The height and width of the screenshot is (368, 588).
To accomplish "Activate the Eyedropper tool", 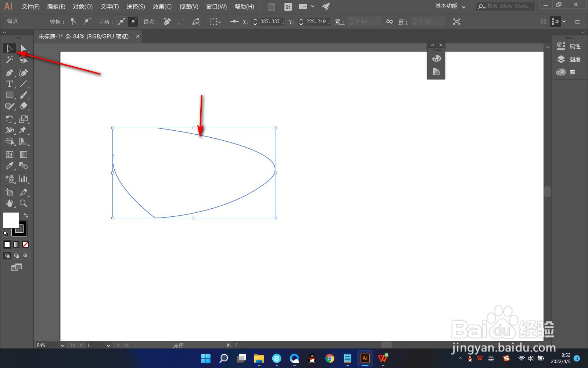I will (x=10, y=166).
